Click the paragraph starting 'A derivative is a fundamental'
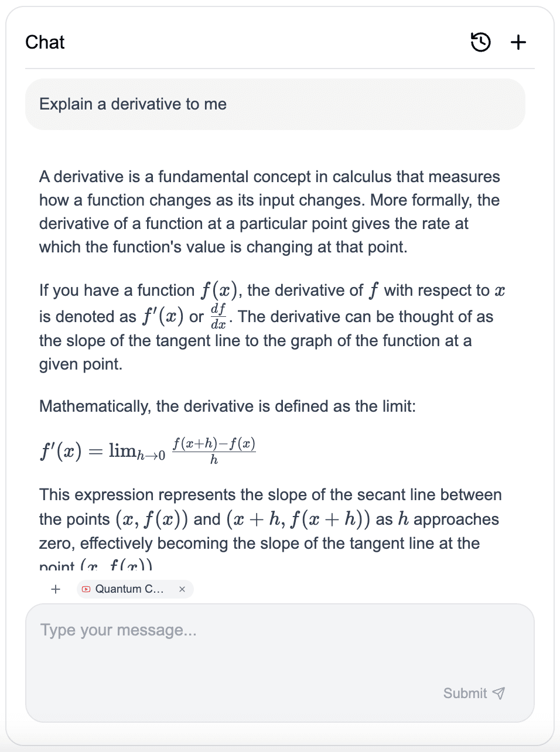The image size is (560, 752). (269, 211)
